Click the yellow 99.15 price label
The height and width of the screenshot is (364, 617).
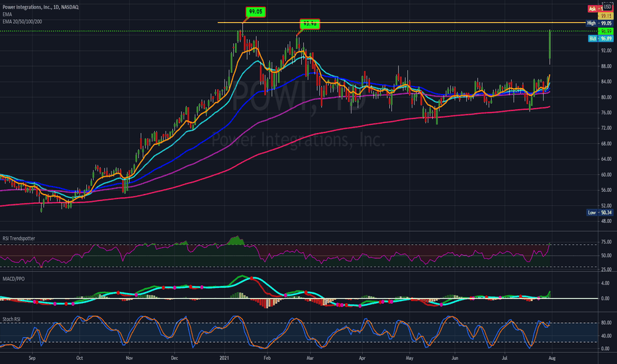pyautogui.click(x=605, y=16)
